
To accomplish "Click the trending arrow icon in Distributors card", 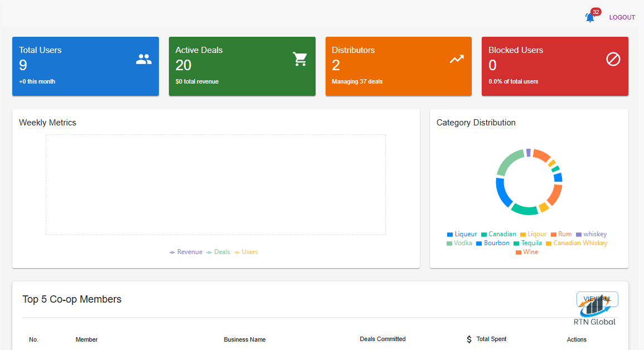I will coord(457,59).
